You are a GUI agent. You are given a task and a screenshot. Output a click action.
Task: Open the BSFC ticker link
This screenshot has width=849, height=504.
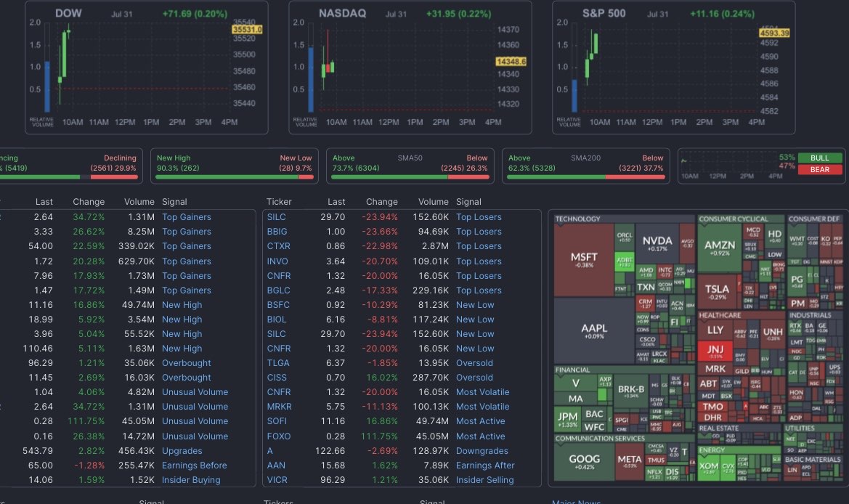click(x=278, y=305)
